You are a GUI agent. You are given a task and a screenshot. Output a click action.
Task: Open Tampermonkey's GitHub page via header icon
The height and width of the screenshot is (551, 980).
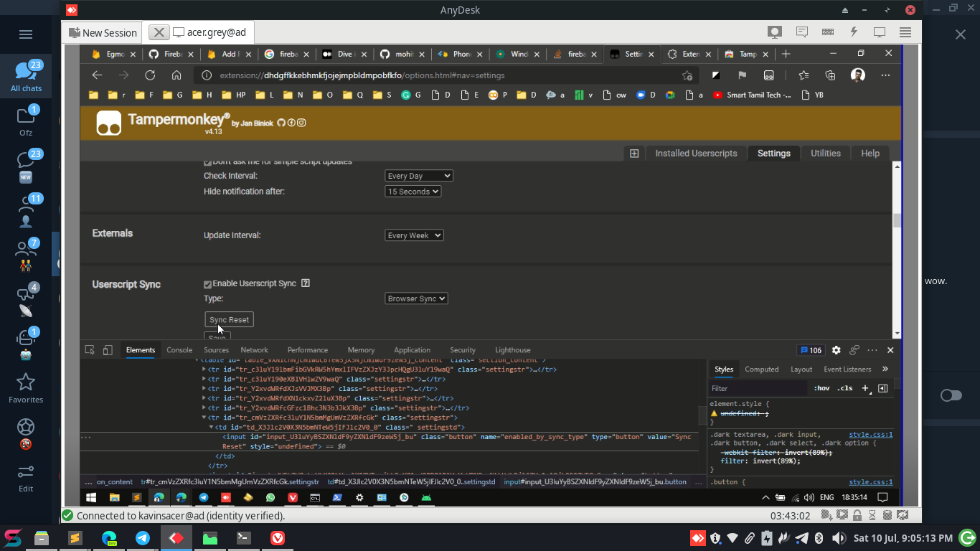[x=281, y=122]
